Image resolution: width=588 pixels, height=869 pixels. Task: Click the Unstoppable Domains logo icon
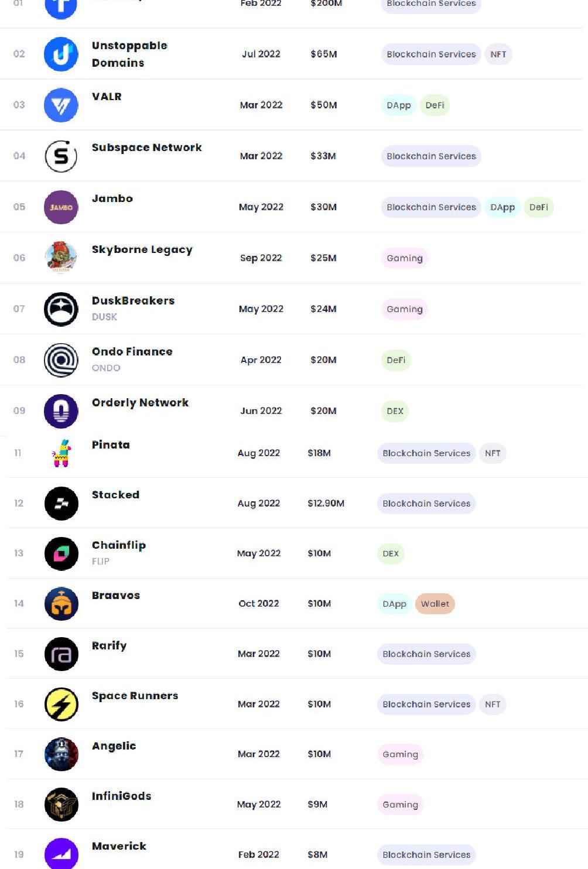tap(61, 54)
